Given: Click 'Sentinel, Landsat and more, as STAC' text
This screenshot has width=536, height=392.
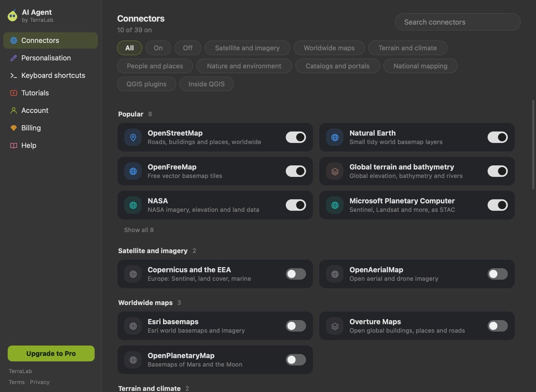Looking at the screenshot, I should 402,210.
